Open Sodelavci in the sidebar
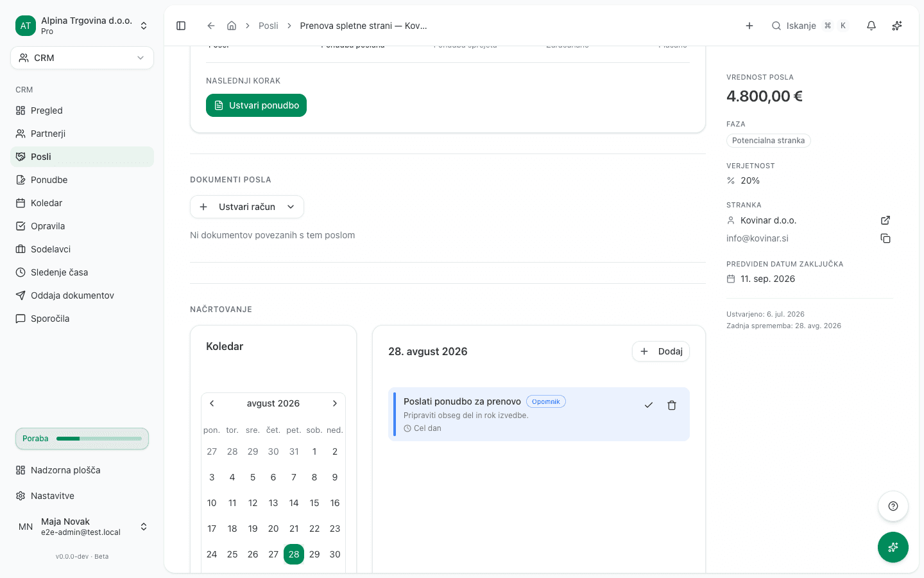The image size is (924, 578). [x=82, y=249]
